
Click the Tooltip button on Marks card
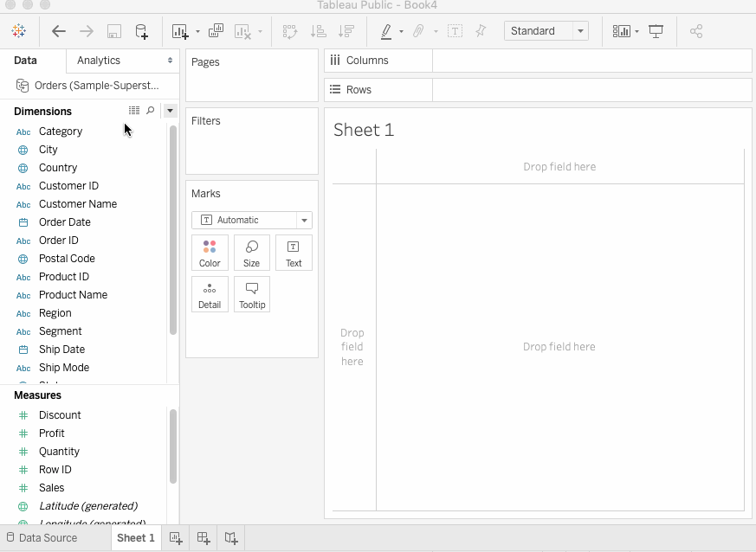tap(252, 294)
